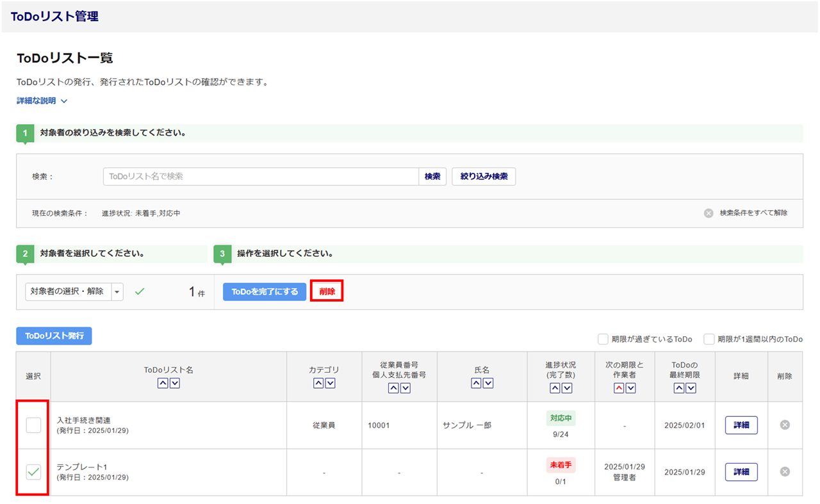Sort ToDoの最終期限 column descending

[x=691, y=388]
